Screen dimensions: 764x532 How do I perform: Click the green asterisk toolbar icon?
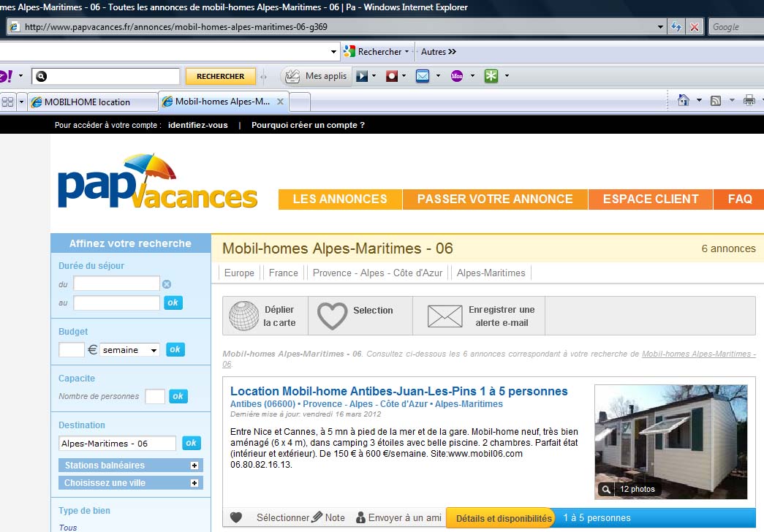(x=491, y=76)
